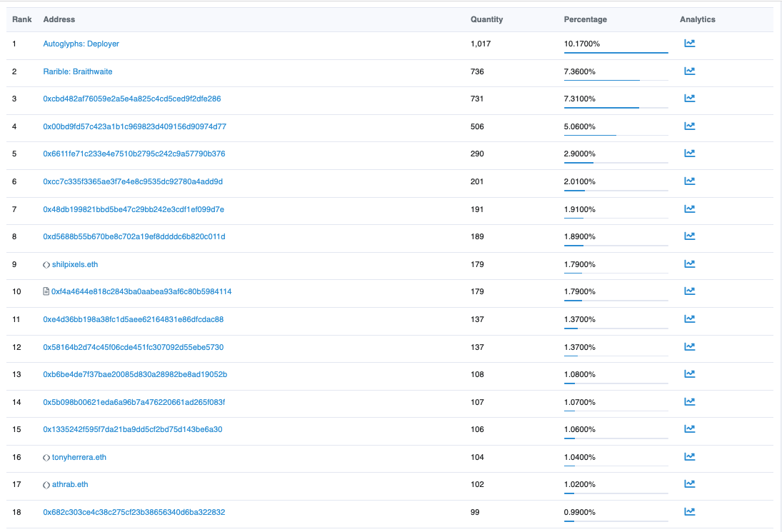The width and height of the screenshot is (782, 532).
Task: Open address starting with 0xe4d36bb198
Action: (133, 319)
